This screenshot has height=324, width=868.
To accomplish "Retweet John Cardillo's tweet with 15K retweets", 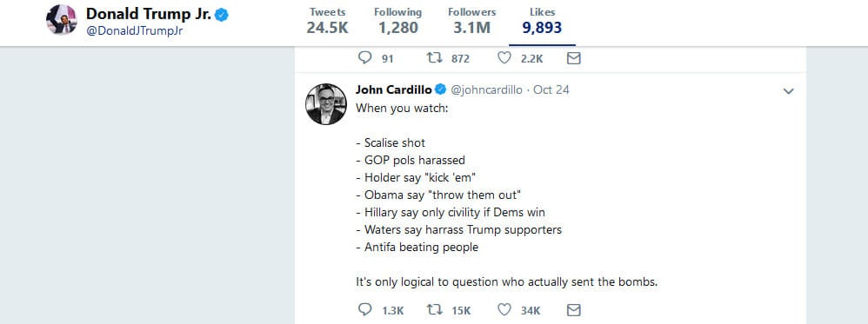I will pos(433,309).
